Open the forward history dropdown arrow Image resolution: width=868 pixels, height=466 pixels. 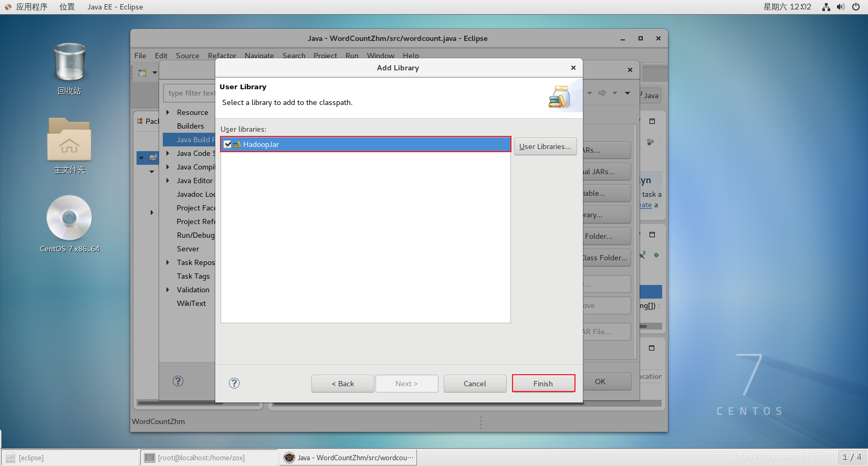coord(615,93)
